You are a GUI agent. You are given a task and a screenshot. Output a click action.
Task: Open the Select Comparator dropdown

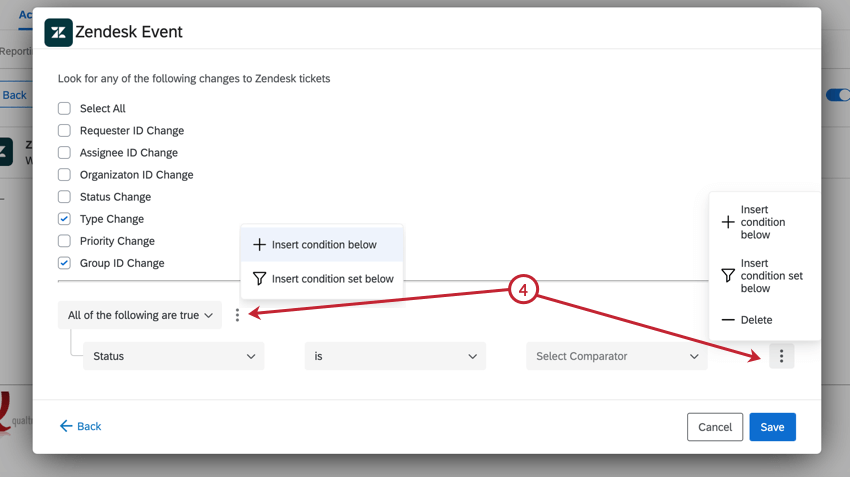click(616, 356)
